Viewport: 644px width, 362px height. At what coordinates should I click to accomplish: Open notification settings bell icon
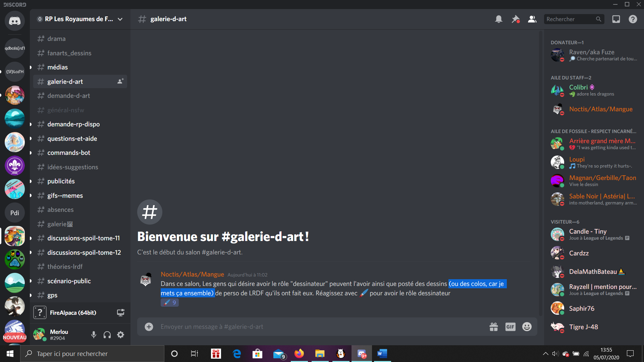pos(499,19)
